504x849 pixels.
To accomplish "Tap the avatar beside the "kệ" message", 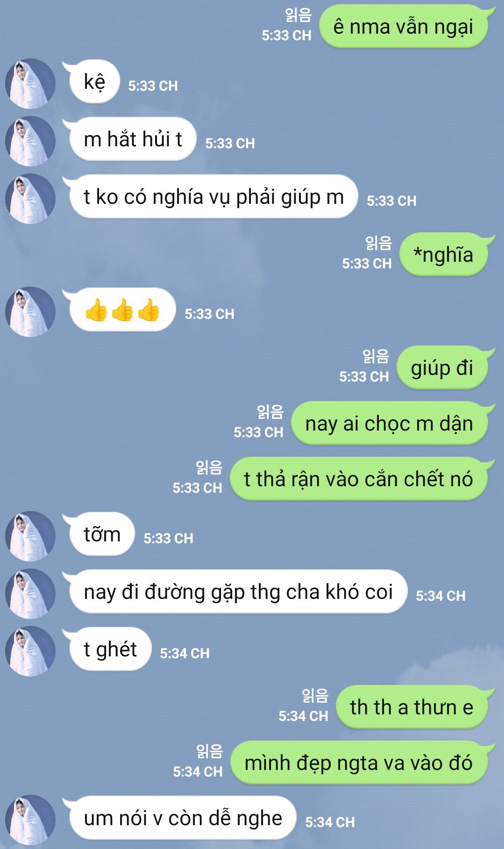I will point(30,84).
